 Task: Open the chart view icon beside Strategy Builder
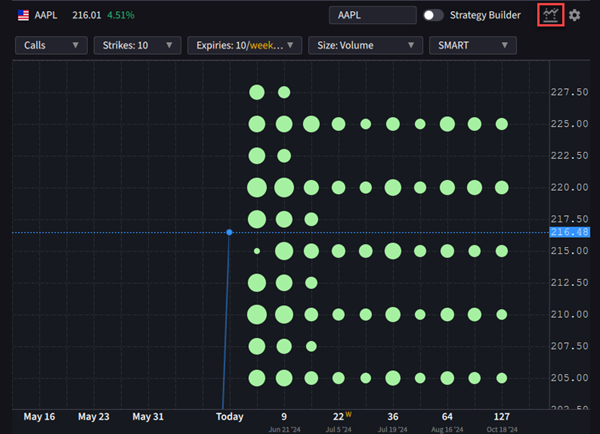tap(550, 15)
